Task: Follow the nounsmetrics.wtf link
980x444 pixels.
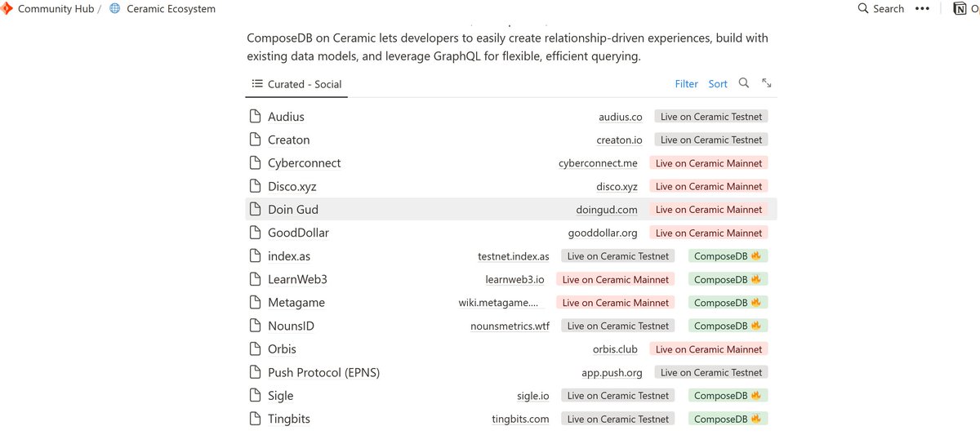Action: click(510, 326)
